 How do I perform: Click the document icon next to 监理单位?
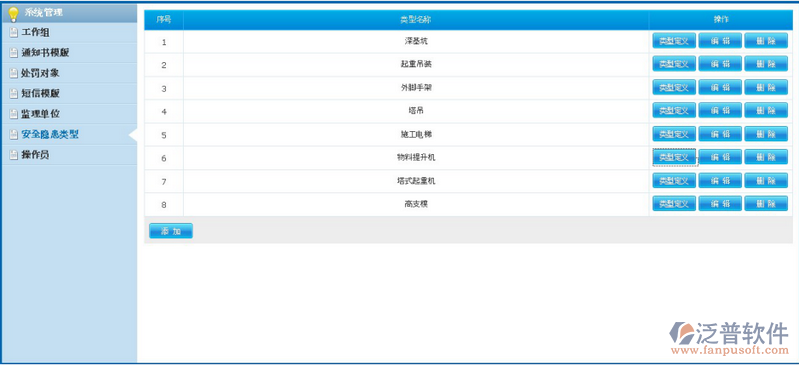pos(14,114)
